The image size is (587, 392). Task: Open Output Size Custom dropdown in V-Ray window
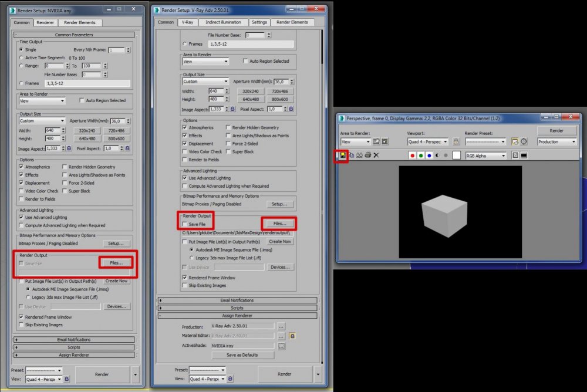(205, 81)
